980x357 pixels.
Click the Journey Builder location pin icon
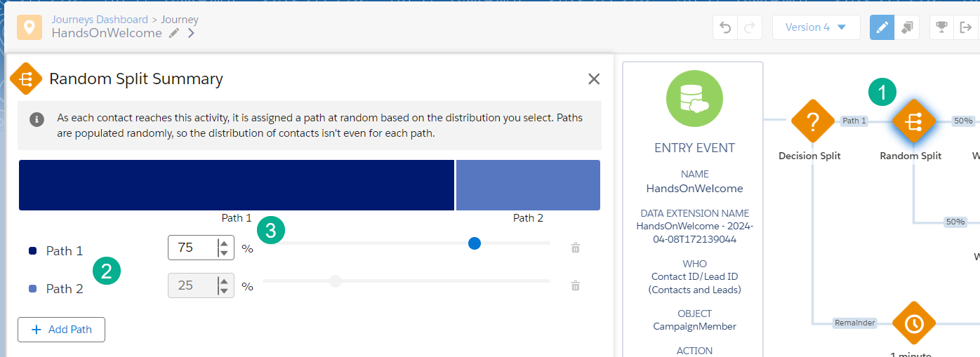pos(29,27)
